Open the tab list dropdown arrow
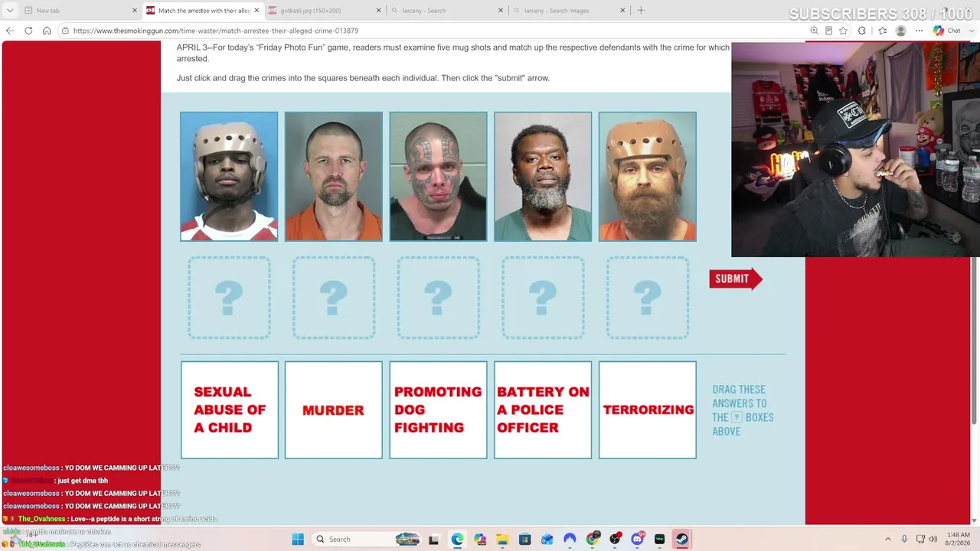The image size is (980, 551). [10, 11]
